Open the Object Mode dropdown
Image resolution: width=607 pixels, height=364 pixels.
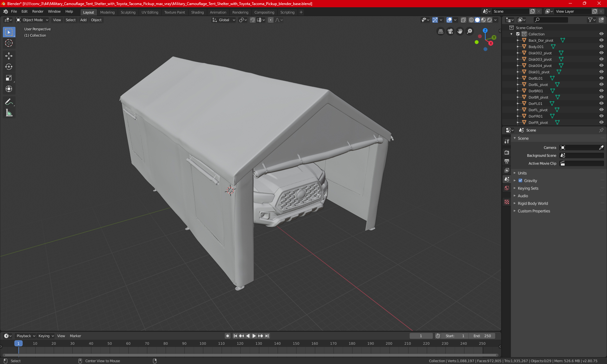tap(32, 20)
